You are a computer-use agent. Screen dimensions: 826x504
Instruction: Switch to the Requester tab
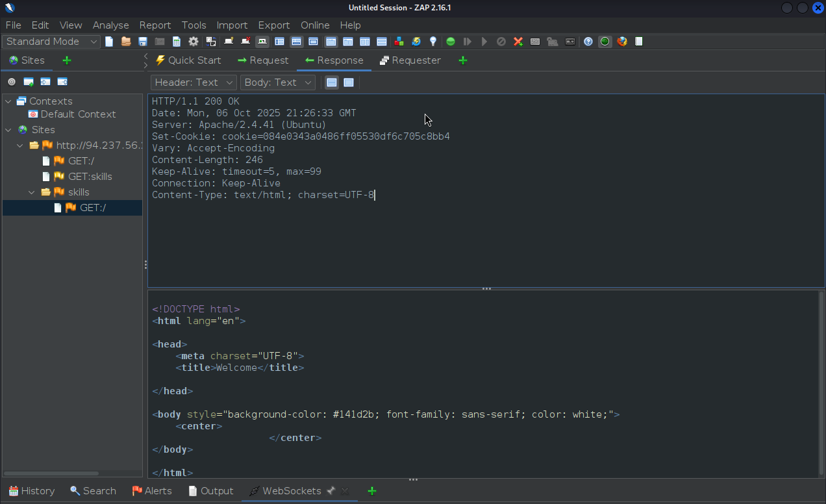pyautogui.click(x=410, y=60)
